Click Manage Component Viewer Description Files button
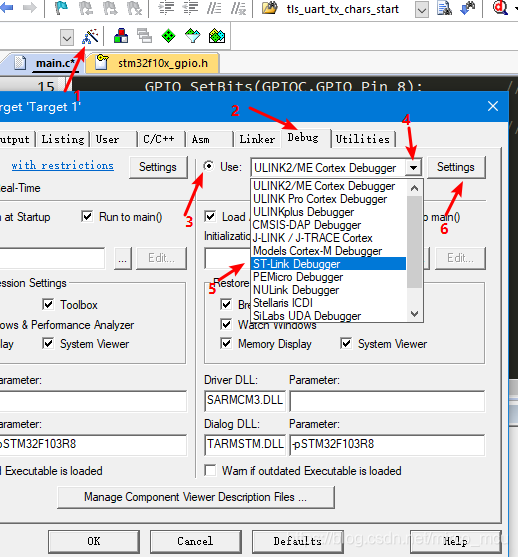 [x=196, y=497]
